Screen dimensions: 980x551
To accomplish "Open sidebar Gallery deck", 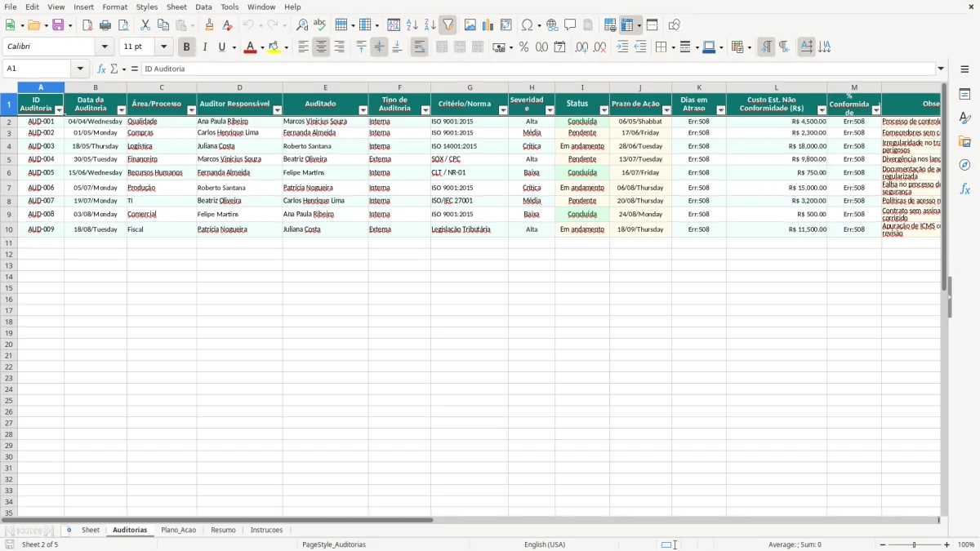I will pyautogui.click(x=965, y=142).
